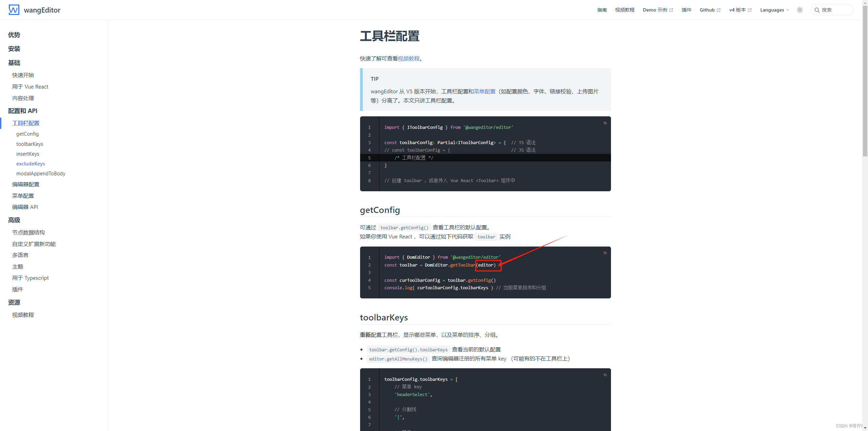Click the 视频教程 link in intro sentence
The image size is (868, 431).
point(409,58)
